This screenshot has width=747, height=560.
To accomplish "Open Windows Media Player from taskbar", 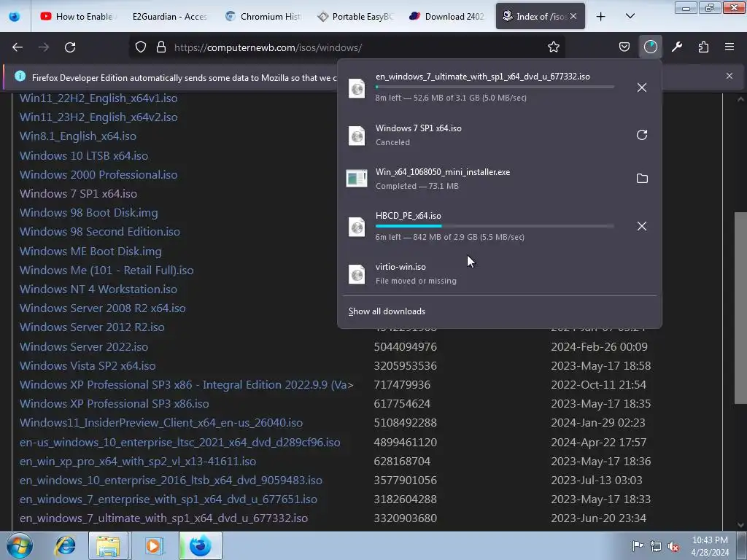I will pos(153,545).
